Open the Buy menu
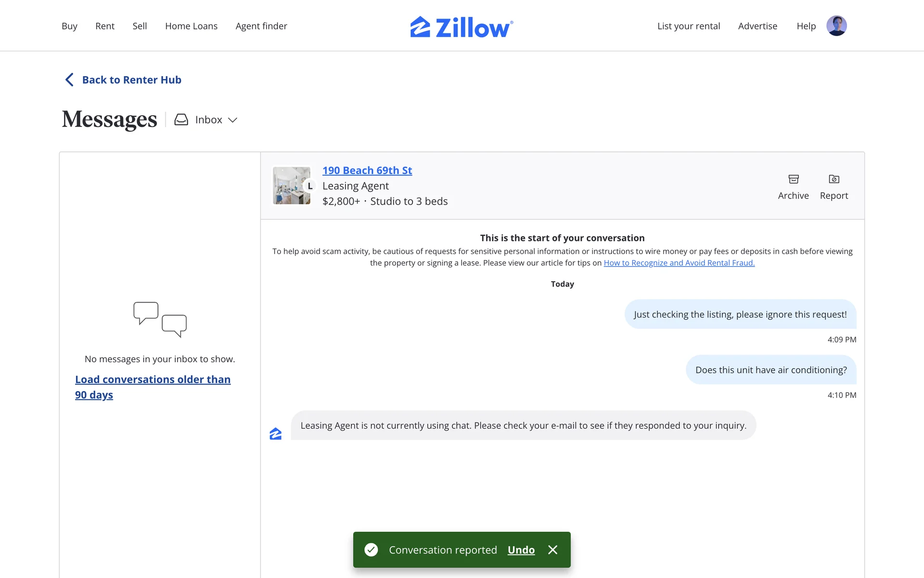This screenshot has width=924, height=578. pos(69,26)
